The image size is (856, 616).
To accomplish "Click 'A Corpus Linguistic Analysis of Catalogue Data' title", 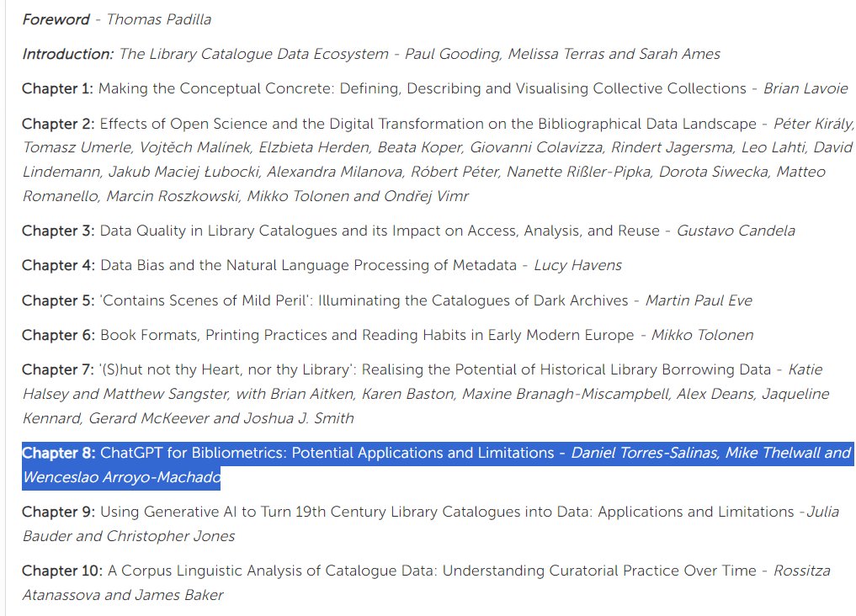I will (x=433, y=571).
